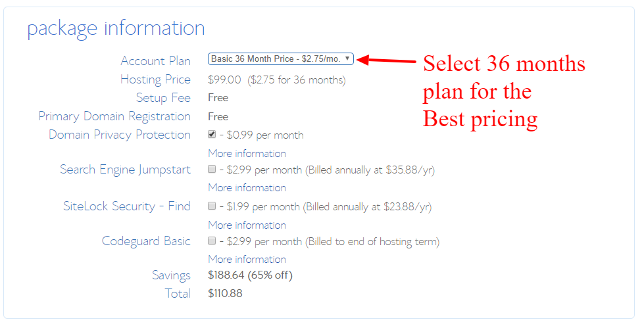Click the Codeguard Basic label

pyautogui.click(x=146, y=241)
